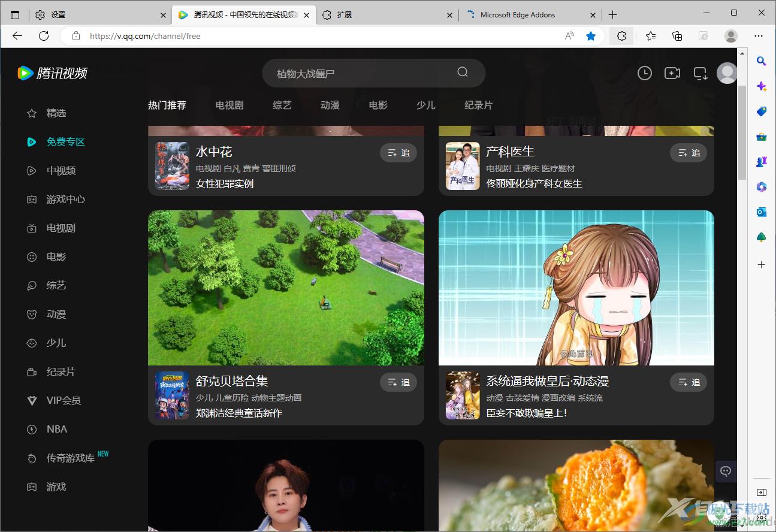The image size is (776, 532).
Task: Select the 电视剧 top category tab
Action: [230, 105]
